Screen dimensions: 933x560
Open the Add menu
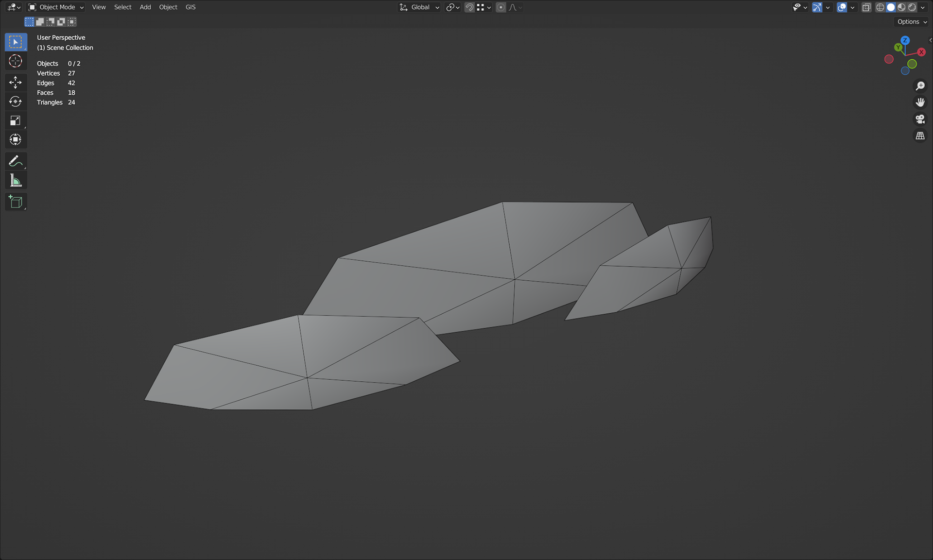145,7
